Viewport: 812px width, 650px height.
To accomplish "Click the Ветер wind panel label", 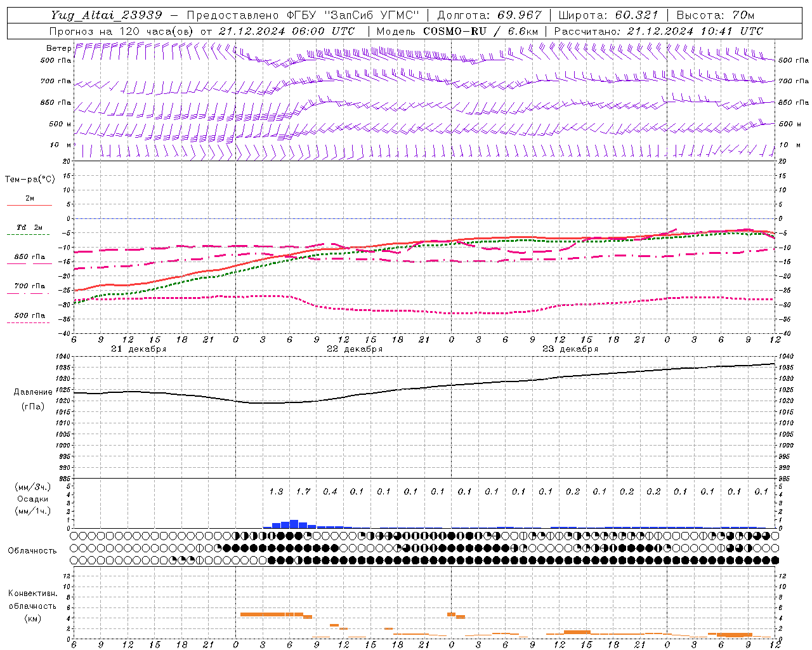I will 58,48.
